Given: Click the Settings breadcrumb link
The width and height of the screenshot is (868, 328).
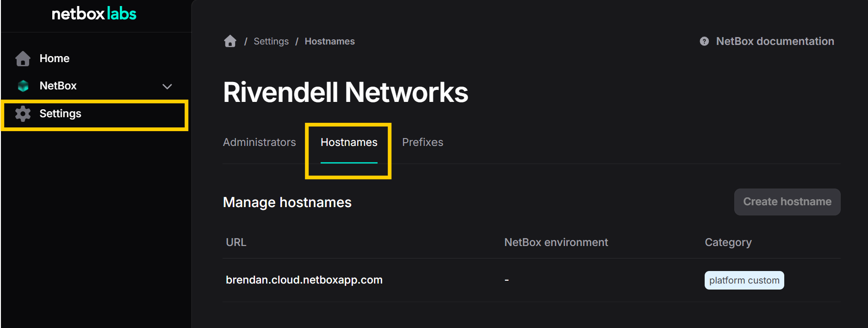Looking at the screenshot, I should [x=271, y=41].
